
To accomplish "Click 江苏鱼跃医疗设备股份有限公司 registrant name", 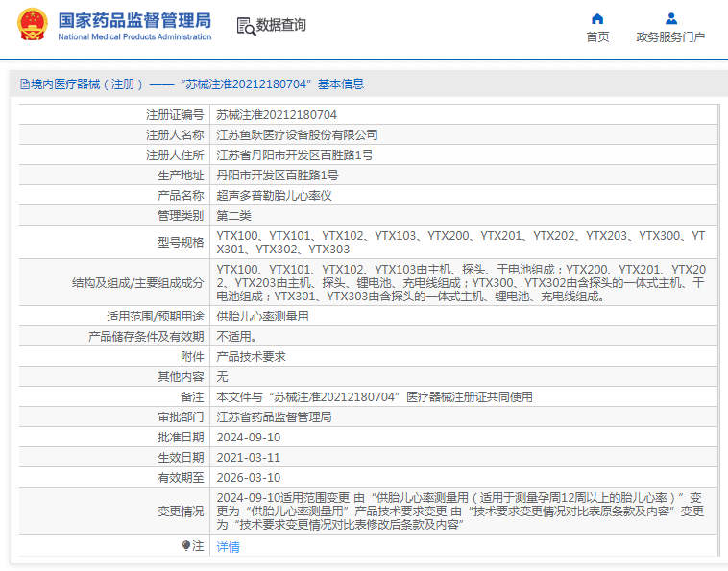I will 297,135.
